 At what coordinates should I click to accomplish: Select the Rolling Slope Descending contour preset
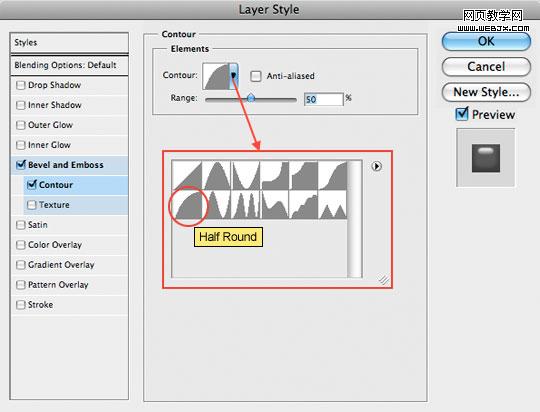(x=274, y=205)
